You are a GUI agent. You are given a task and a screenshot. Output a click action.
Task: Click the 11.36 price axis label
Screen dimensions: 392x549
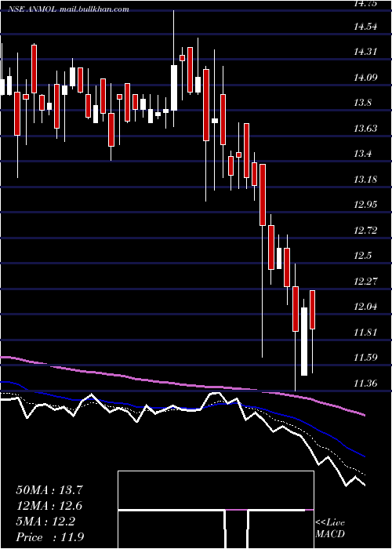pyautogui.click(x=365, y=384)
